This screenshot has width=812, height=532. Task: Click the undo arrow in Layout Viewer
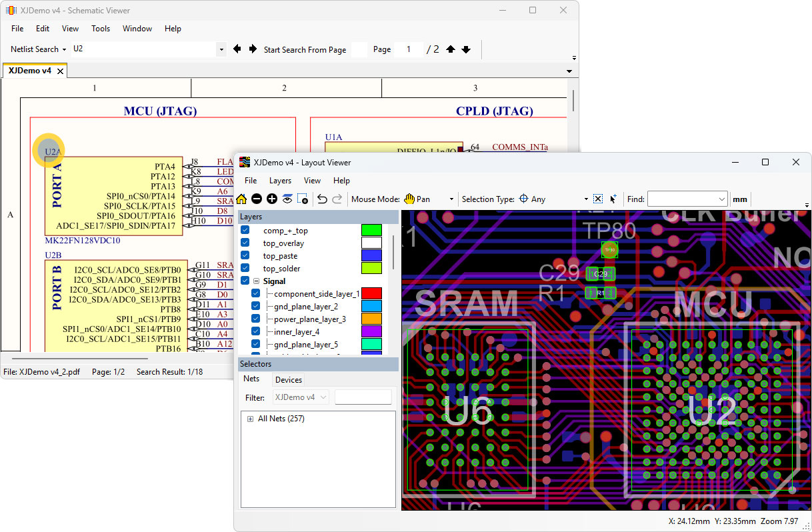tap(322, 199)
